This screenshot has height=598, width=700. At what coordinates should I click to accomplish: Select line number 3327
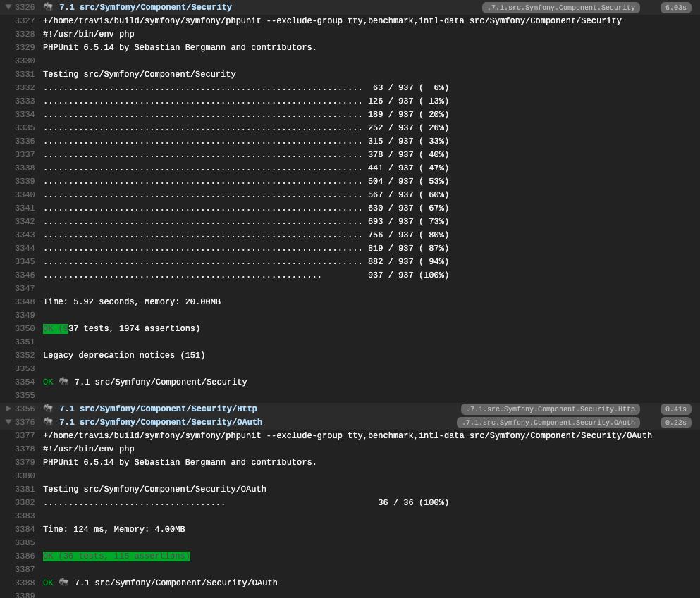coord(25,20)
